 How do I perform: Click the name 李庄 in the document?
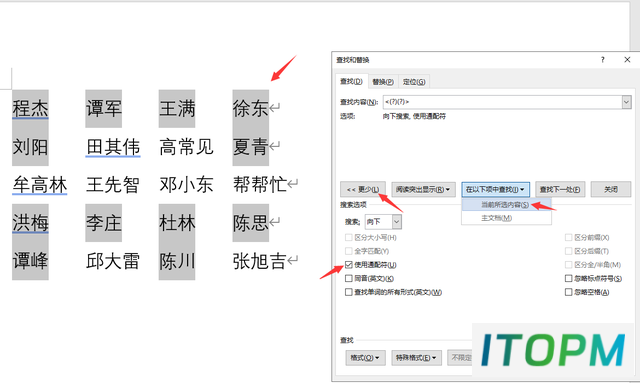pyautogui.click(x=104, y=223)
